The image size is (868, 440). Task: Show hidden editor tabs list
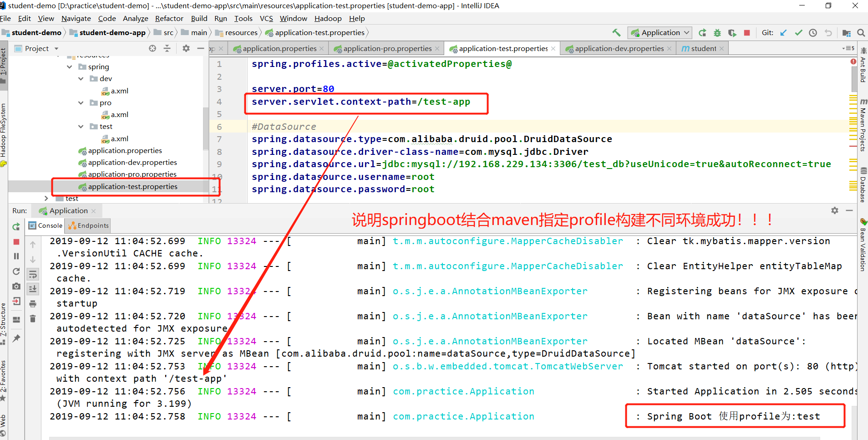coord(848,48)
